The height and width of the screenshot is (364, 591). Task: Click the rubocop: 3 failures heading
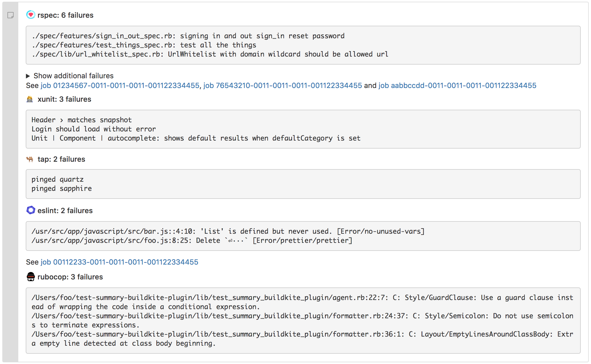click(70, 277)
